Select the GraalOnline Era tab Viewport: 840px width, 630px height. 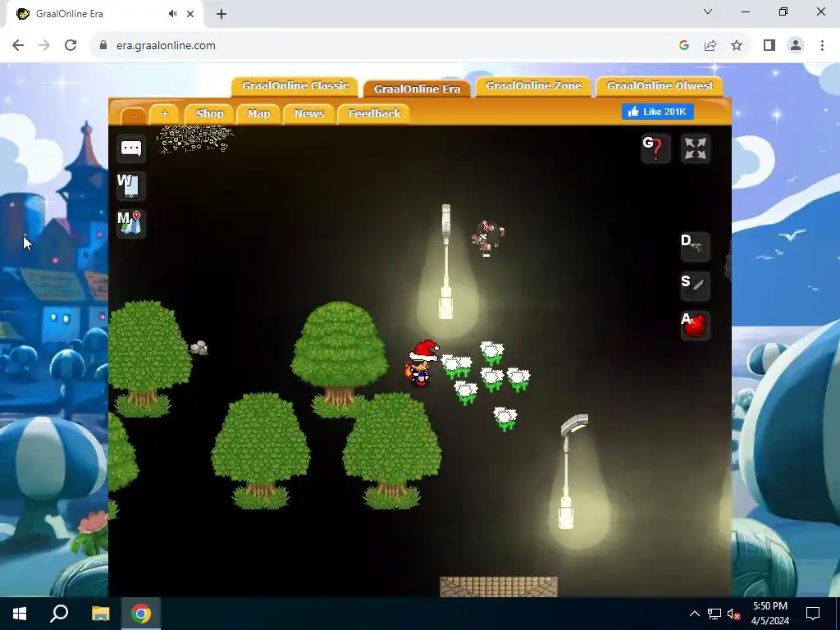pyautogui.click(x=417, y=89)
